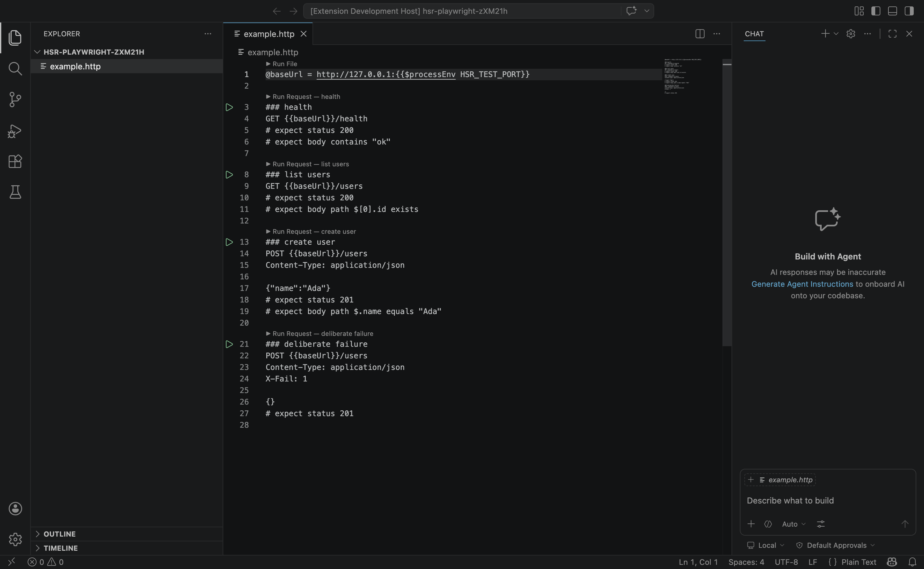The width and height of the screenshot is (924, 569).
Task: Split the editor to the right
Action: point(700,34)
